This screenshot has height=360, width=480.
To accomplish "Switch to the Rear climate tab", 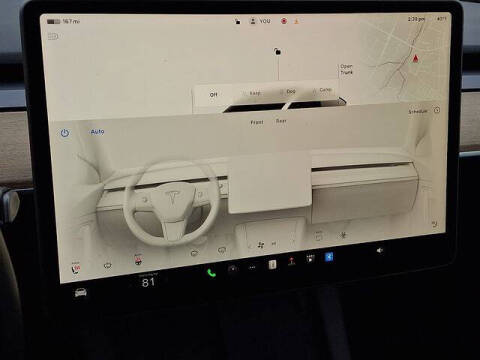I will click(x=281, y=121).
